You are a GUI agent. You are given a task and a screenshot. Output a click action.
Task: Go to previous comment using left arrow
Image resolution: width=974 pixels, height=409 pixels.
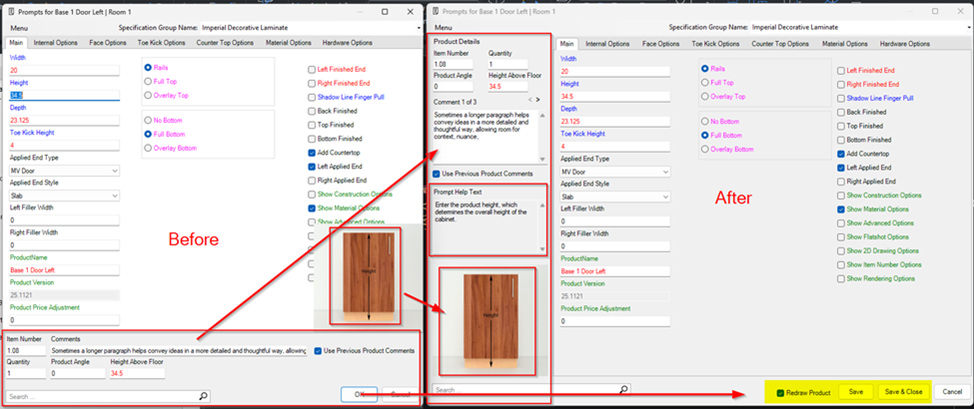(x=528, y=100)
